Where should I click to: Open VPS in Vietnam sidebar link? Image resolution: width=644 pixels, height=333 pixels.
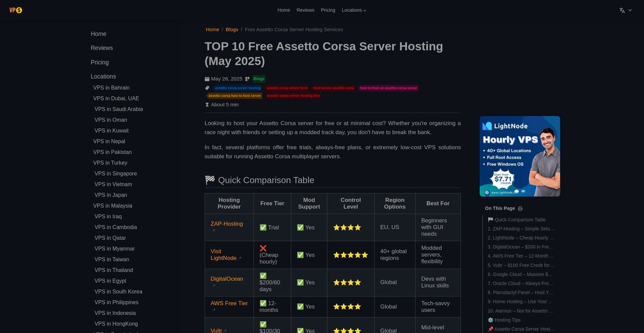tap(113, 184)
